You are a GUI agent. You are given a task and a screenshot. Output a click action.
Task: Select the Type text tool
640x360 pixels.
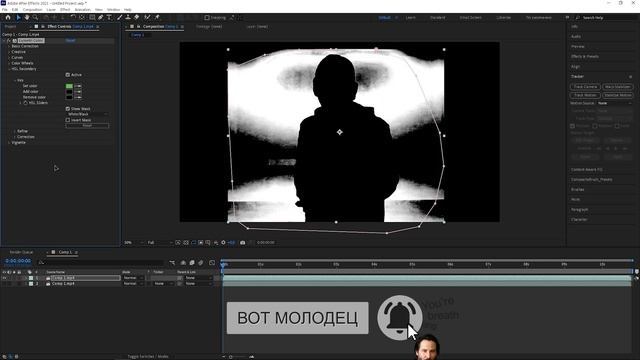(x=109, y=18)
